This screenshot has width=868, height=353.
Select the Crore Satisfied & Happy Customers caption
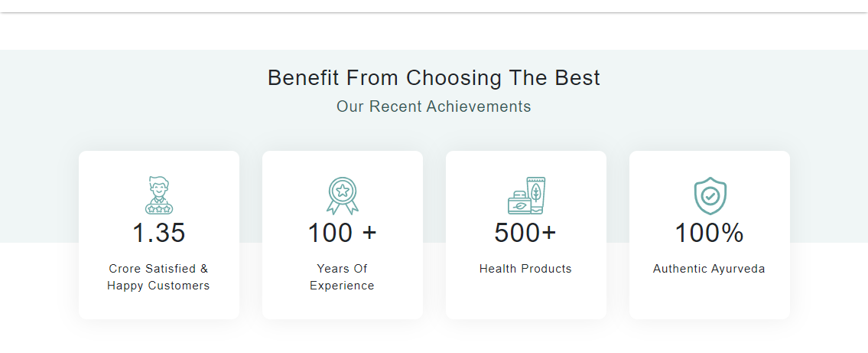[x=158, y=277]
